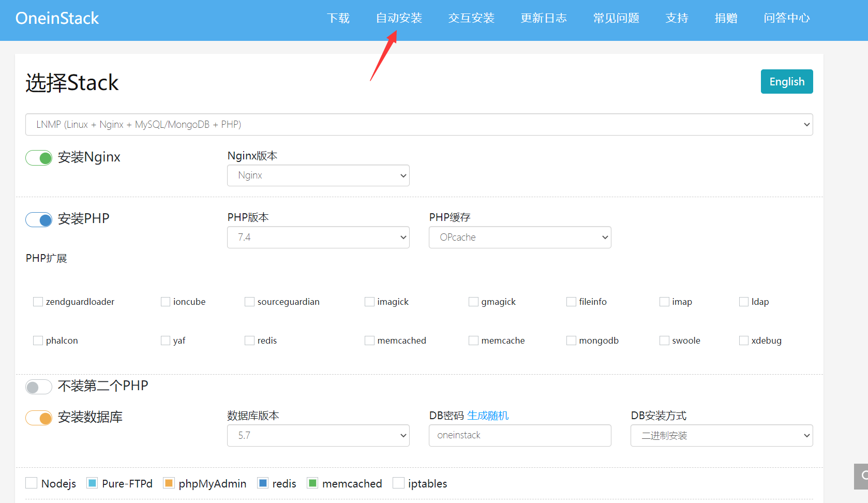Screen dimensions: 868x503
Task: Go to the 自动安装 page
Action: coord(399,18)
